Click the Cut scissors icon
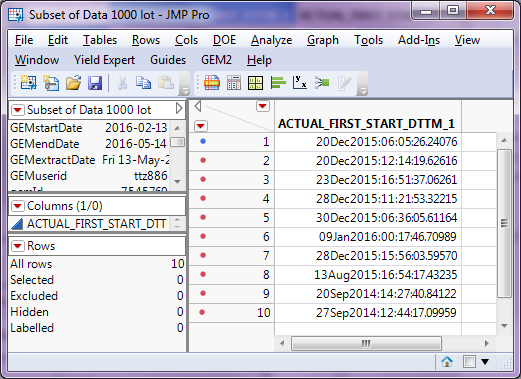 (122, 83)
